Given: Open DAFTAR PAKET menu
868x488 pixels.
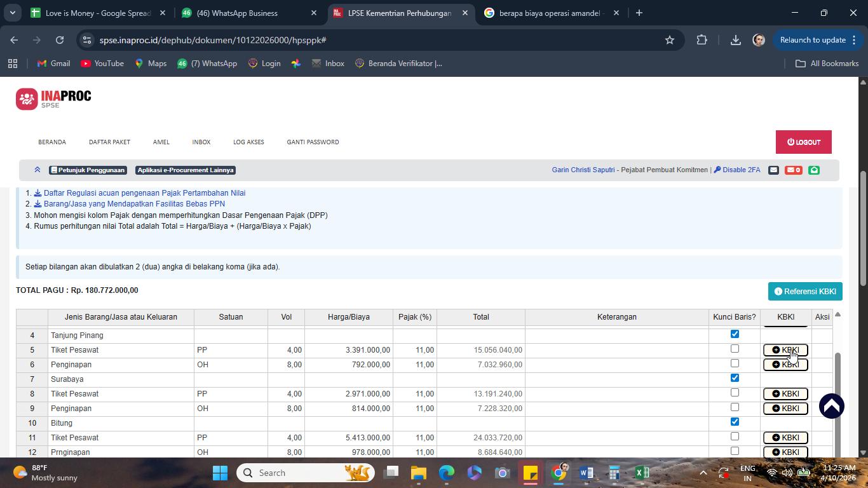Looking at the screenshot, I should click(x=109, y=142).
